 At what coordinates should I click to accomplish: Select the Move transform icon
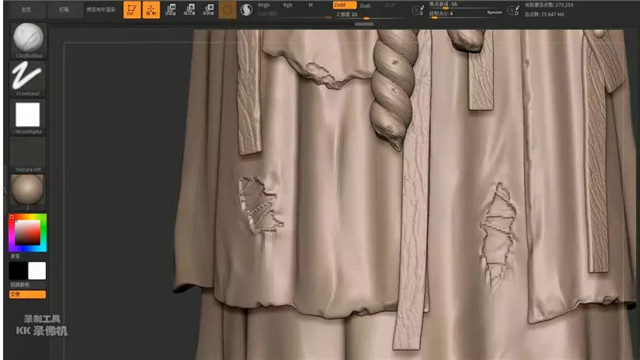(171, 10)
